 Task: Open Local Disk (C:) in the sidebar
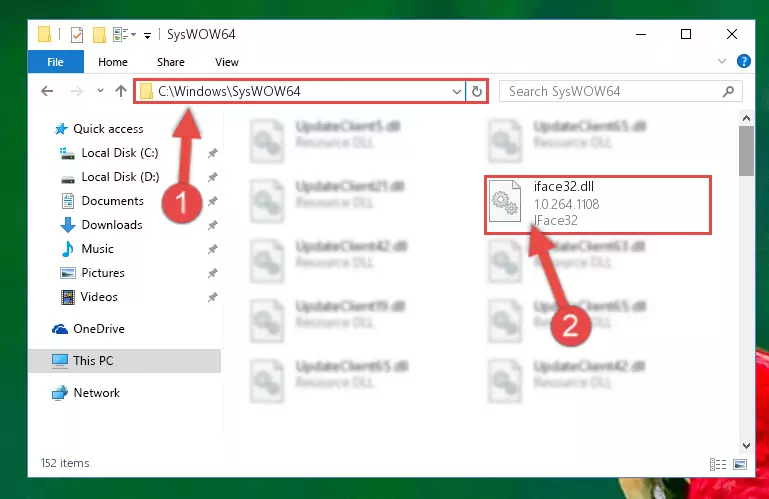click(x=120, y=153)
